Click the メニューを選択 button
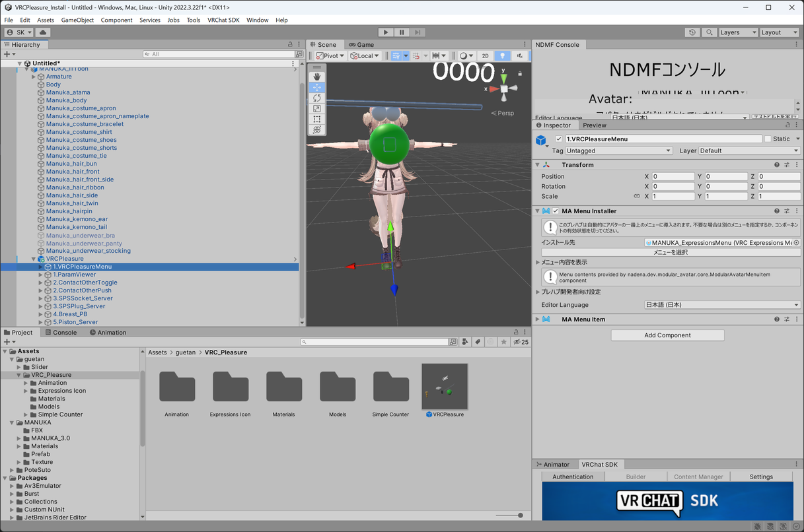Image resolution: width=804 pixels, height=532 pixels. 671,252
